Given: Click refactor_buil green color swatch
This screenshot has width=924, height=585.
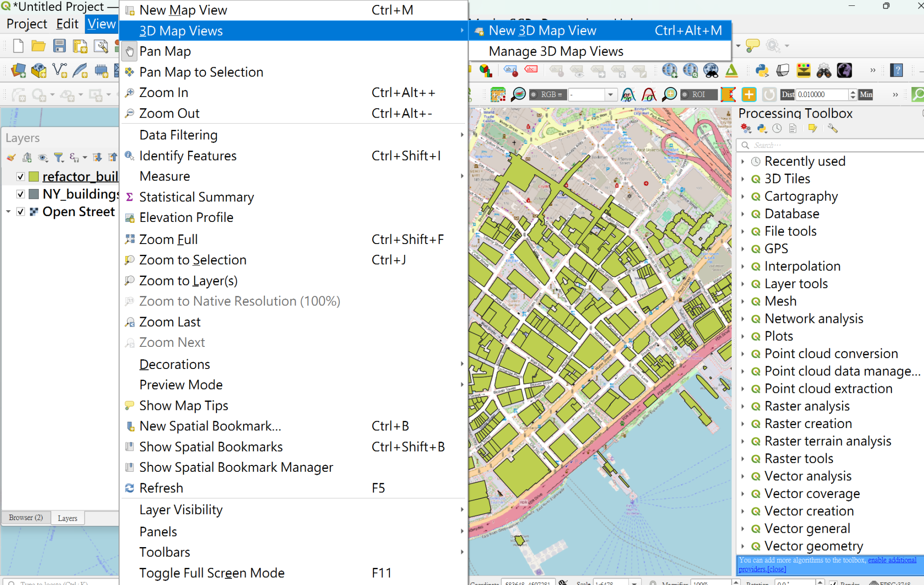Looking at the screenshot, I should tap(34, 176).
